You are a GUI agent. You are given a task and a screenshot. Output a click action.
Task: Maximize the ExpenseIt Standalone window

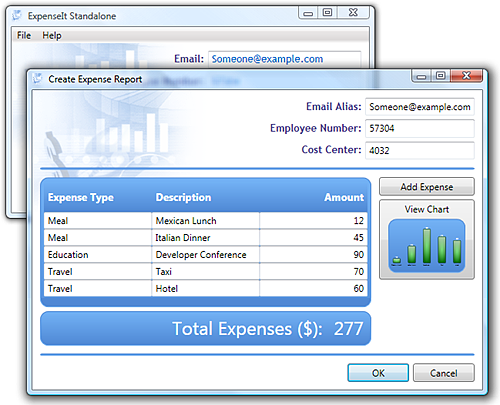pos(328,13)
